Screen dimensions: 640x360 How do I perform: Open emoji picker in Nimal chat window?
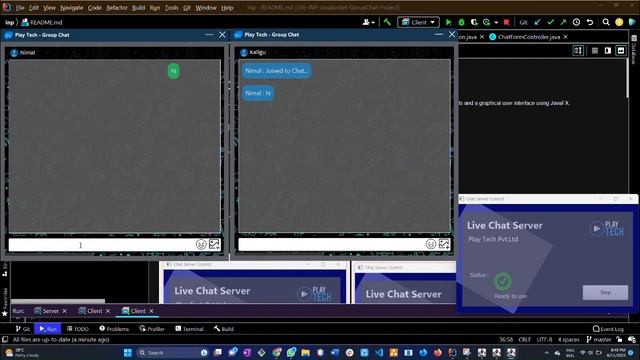coord(201,244)
